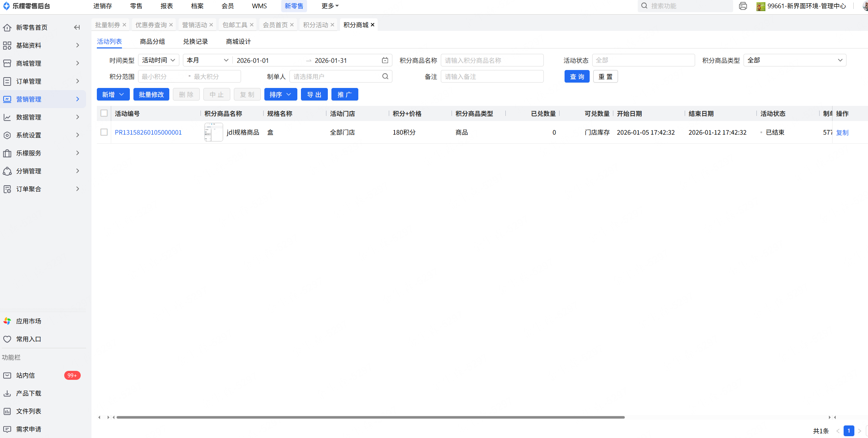
Task: Click the 应用市场 colorful icon
Action: pyautogui.click(x=7, y=321)
